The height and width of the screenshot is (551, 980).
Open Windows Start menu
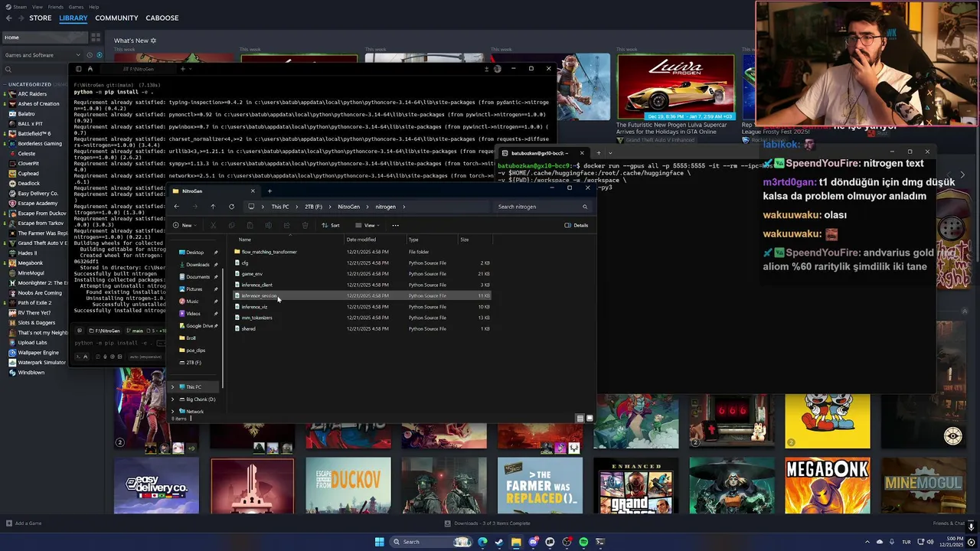pyautogui.click(x=379, y=542)
